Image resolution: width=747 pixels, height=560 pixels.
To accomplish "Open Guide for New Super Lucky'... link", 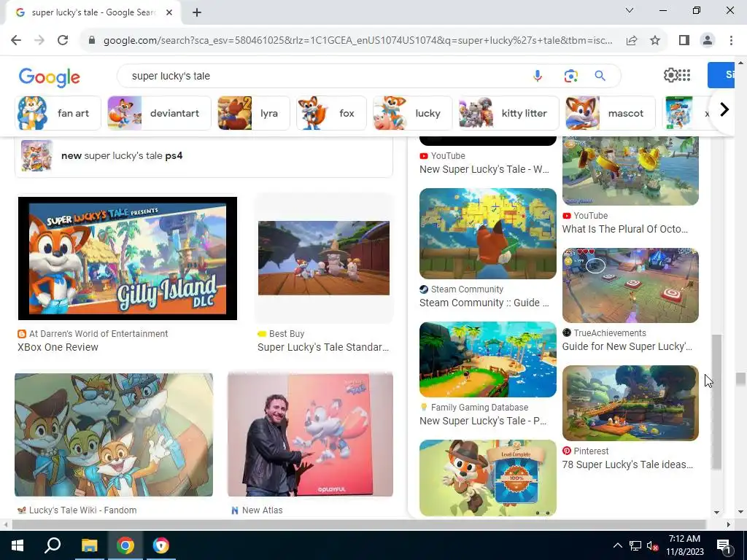I will (x=627, y=346).
